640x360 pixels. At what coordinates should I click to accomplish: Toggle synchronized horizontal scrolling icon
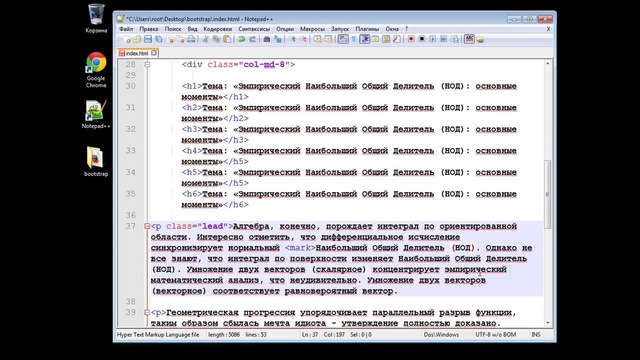[328, 39]
